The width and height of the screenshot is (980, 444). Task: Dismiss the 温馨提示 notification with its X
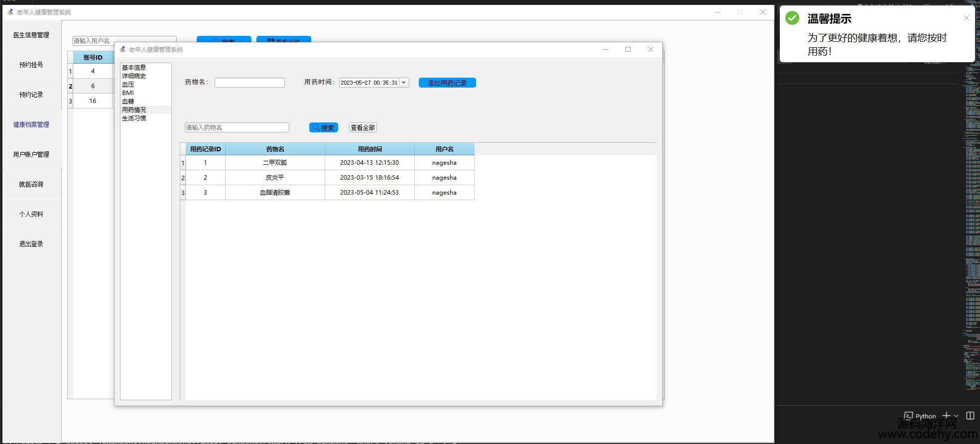pyautogui.click(x=966, y=18)
